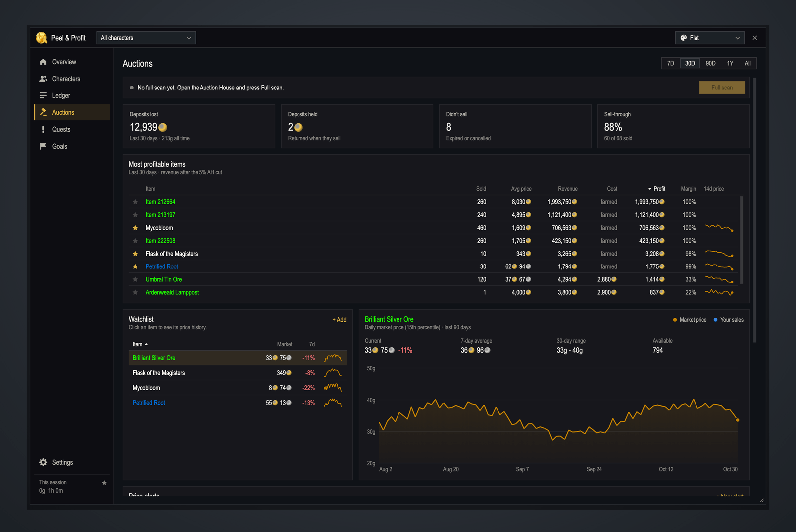Sort profitable items by Revenue header
796x532 pixels.
click(568, 189)
